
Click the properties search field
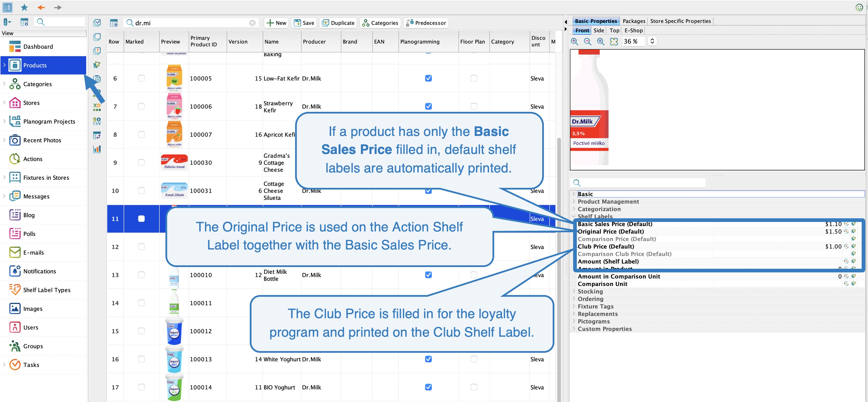pos(638,183)
